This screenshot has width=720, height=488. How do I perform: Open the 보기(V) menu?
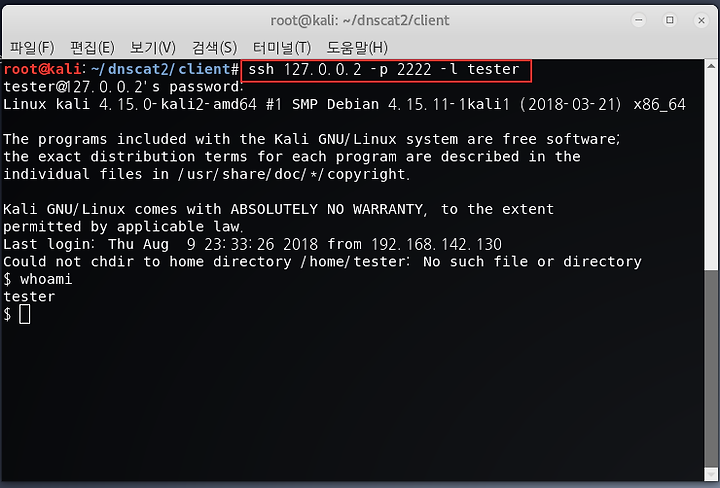coord(153,47)
